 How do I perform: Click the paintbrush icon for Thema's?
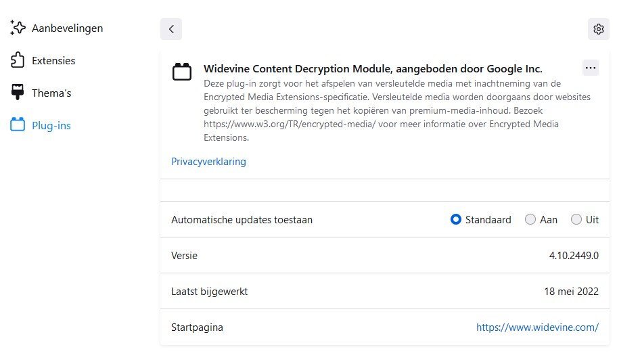point(18,92)
